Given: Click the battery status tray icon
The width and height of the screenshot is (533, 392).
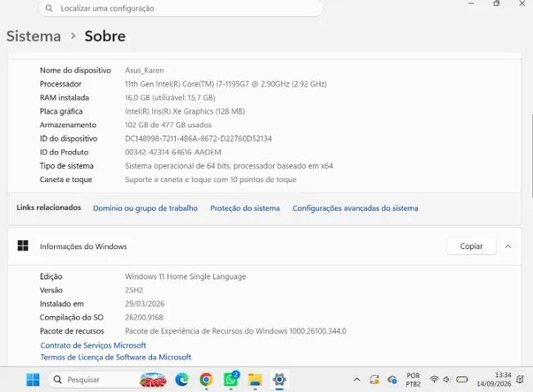Looking at the screenshot, I should pyautogui.click(x=462, y=379).
